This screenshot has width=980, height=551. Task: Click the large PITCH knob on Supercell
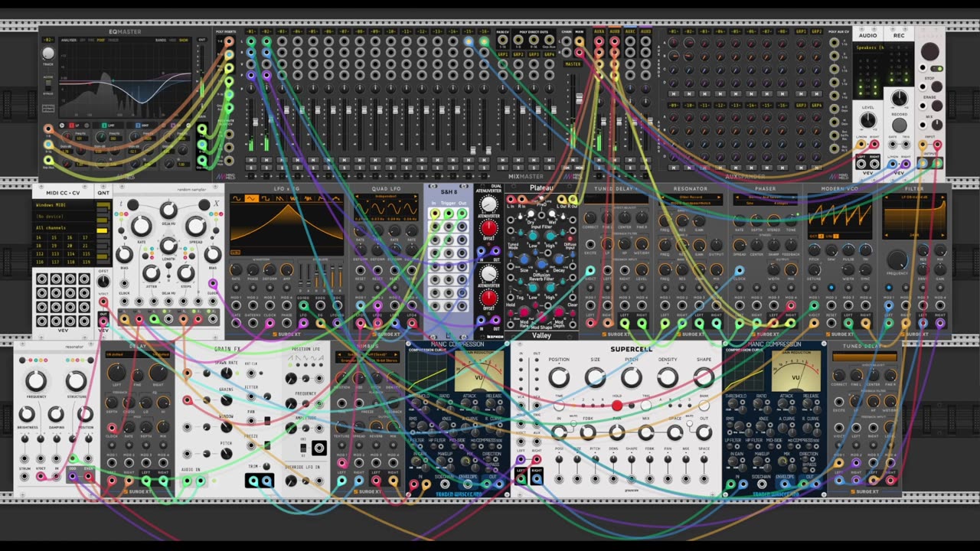[631, 377]
